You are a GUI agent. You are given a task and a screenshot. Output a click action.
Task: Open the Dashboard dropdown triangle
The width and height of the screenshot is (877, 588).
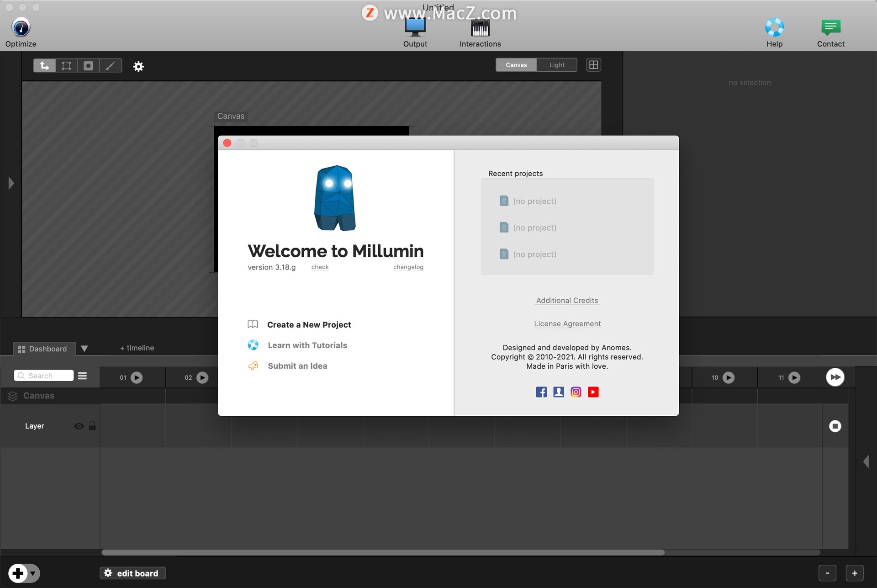point(84,349)
